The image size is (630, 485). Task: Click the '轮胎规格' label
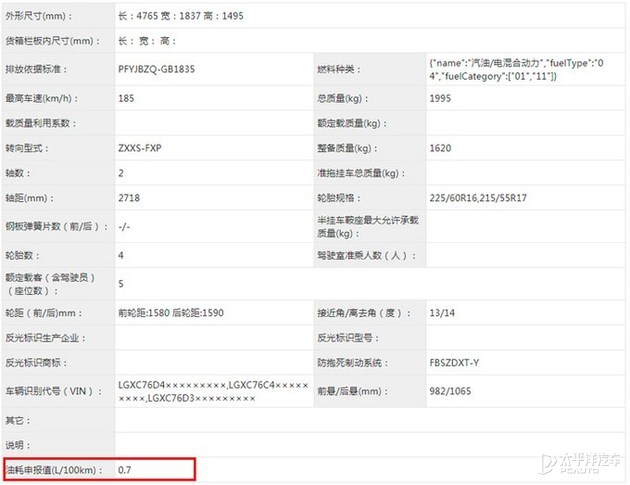click(339, 198)
